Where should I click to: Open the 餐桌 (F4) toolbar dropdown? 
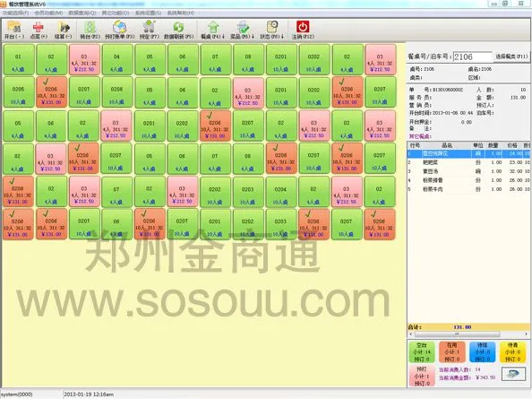213,30
